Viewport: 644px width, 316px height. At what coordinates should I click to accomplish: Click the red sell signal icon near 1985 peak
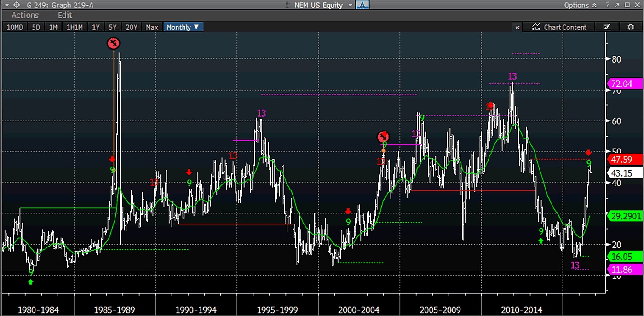tap(113, 43)
